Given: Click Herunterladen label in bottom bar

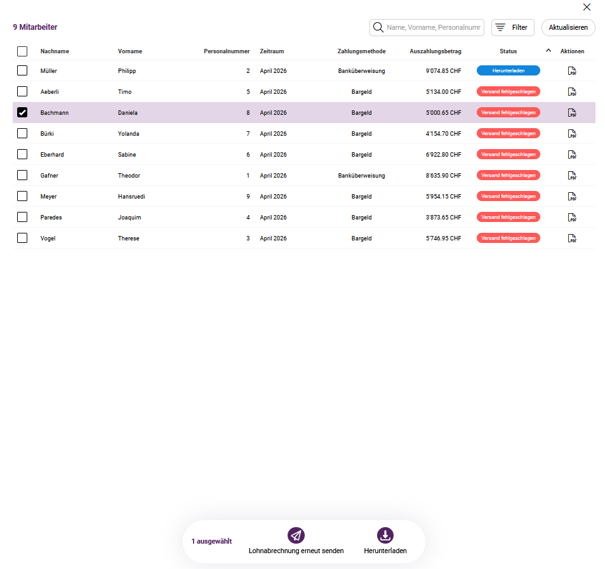Looking at the screenshot, I should click(385, 550).
